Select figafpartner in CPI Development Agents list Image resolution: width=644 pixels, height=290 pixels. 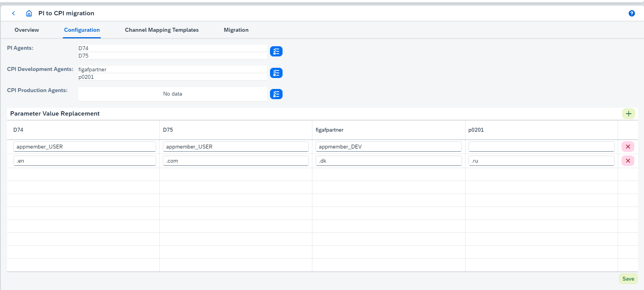(173, 69)
